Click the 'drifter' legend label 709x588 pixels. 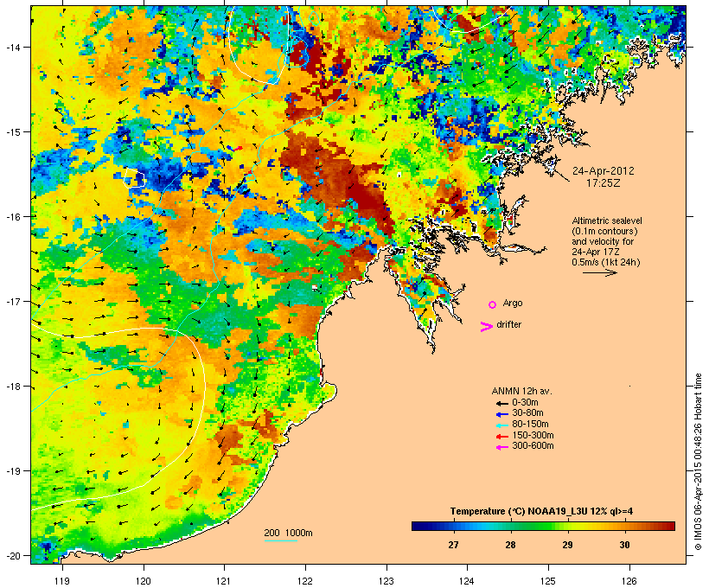click(x=508, y=324)
